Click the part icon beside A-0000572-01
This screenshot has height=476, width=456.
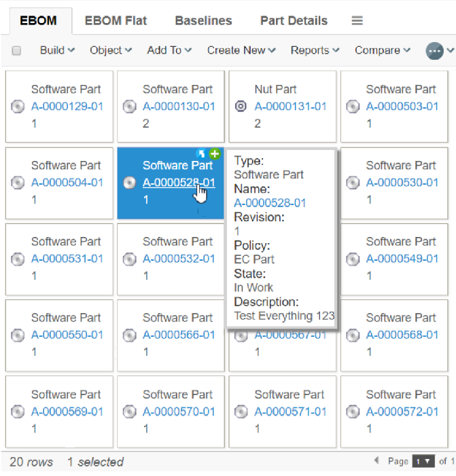[x=352, y=412]
